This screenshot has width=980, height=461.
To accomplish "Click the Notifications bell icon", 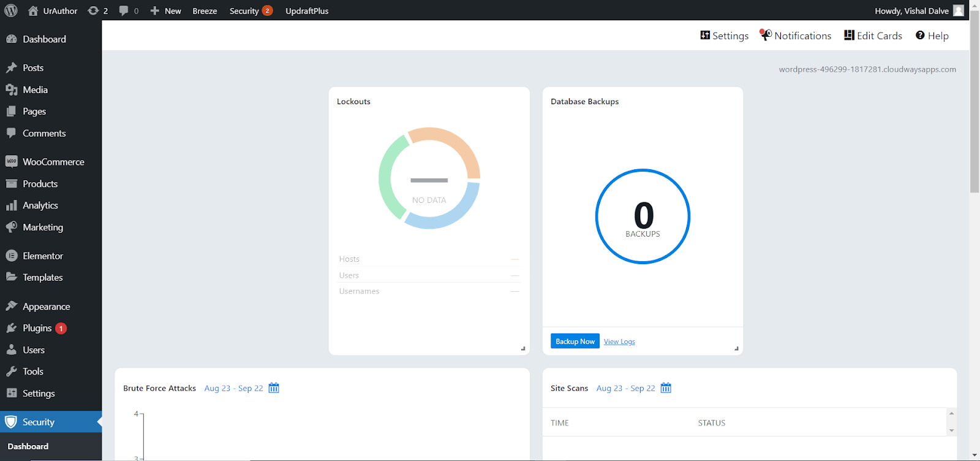I will click(766, 35).
